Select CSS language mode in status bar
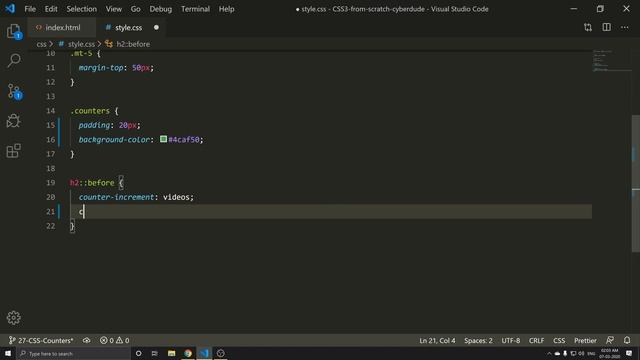This screenshot has width=640, height=360. pyautogui.click(x=559, y=340)
